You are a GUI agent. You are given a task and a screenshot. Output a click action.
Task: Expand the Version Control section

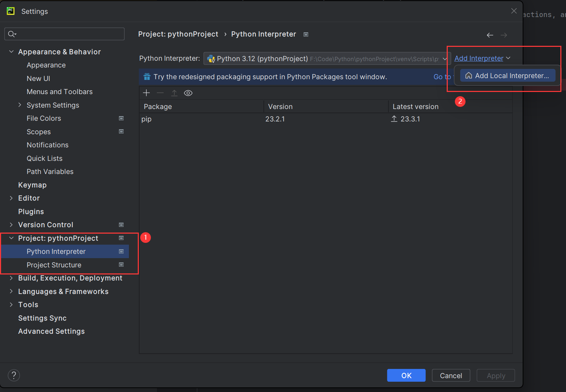pos(11,225)
